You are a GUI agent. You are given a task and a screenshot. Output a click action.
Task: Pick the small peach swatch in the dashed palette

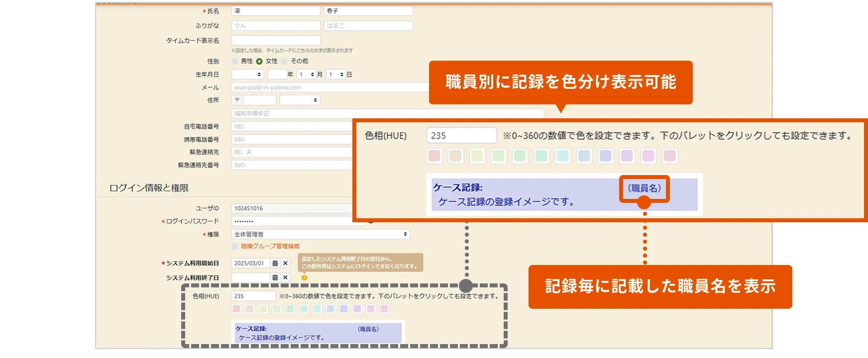250,309
